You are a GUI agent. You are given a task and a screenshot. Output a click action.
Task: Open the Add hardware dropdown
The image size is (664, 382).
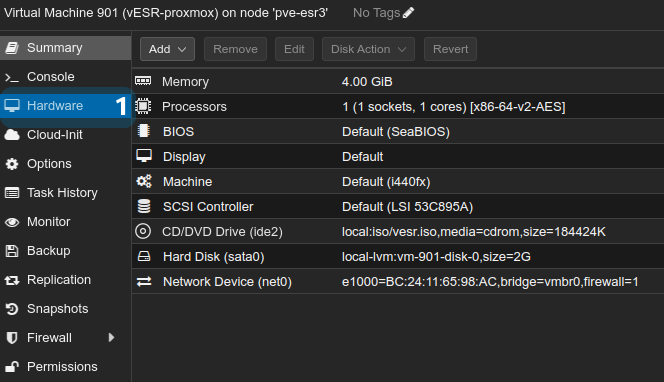167,49
